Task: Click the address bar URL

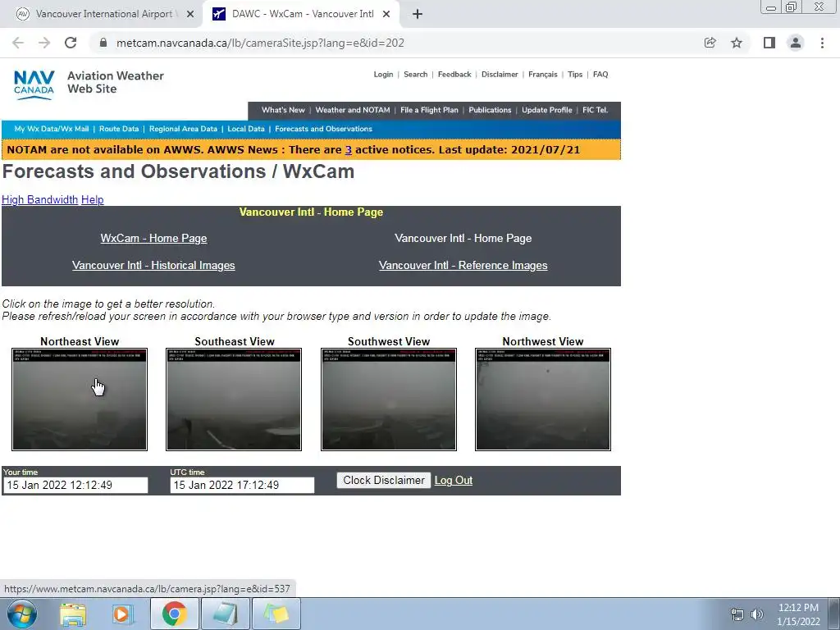Action: pos(260,43)
